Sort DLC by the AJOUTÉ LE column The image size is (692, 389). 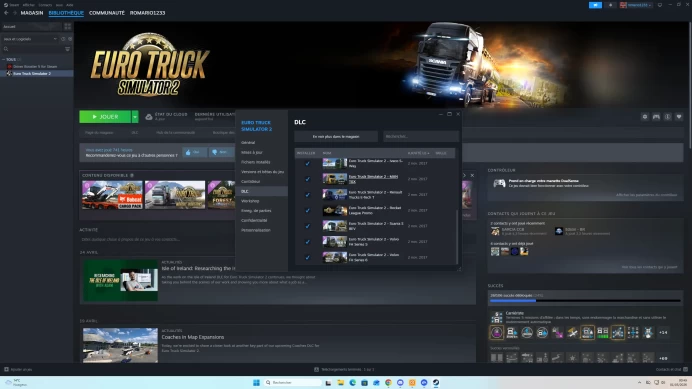[x=418, y=153]
